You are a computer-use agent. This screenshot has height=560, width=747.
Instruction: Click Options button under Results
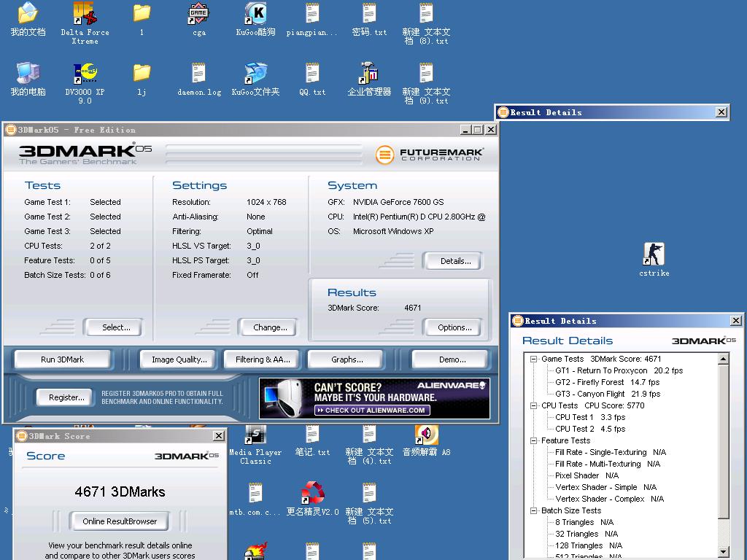click(x=454, y=327)
